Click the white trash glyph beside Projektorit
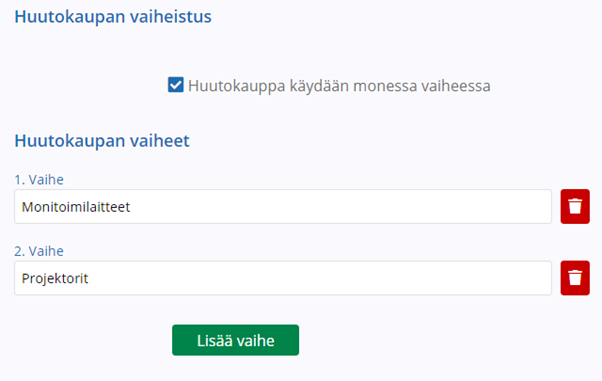The width and height of the screenshot is (602, 381). 575,278
